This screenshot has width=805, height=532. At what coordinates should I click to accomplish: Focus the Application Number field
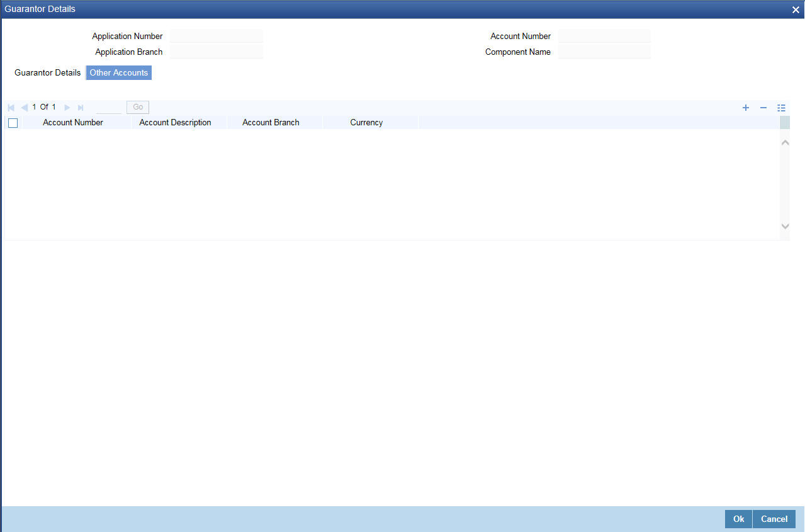tap(217, 36)
